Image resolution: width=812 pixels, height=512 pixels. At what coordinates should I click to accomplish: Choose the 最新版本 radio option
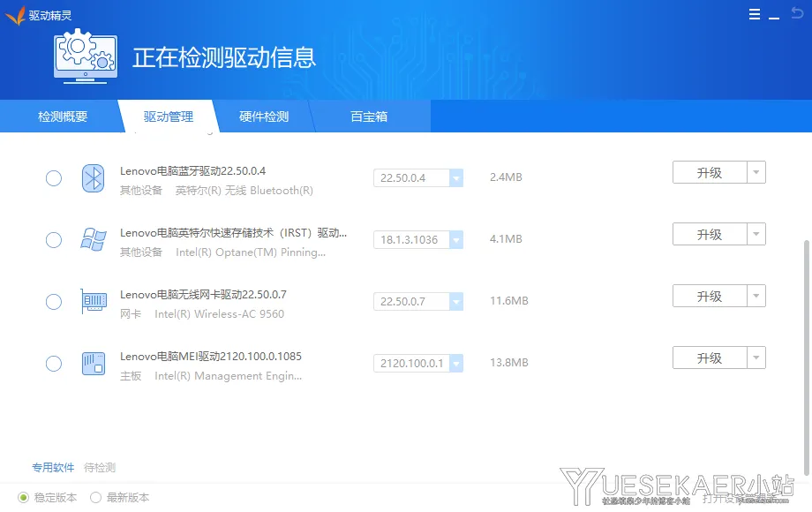[x=95, y=498]
